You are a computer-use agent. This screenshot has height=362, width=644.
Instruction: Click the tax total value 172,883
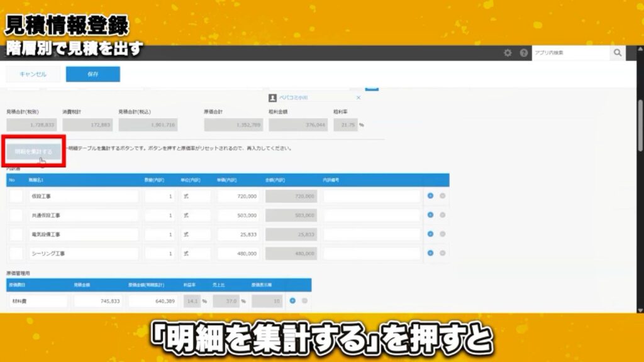coord(87,125)
